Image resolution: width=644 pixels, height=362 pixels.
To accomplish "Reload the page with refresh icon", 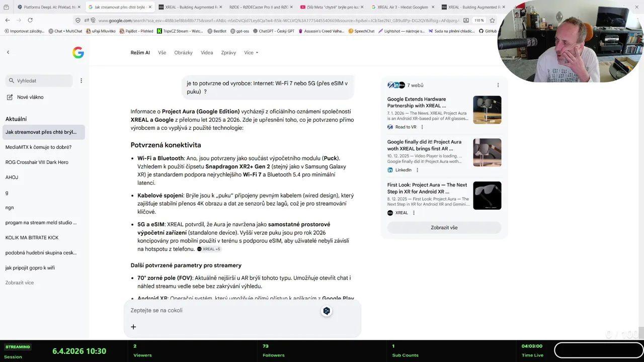I will [x=30, y=20].
